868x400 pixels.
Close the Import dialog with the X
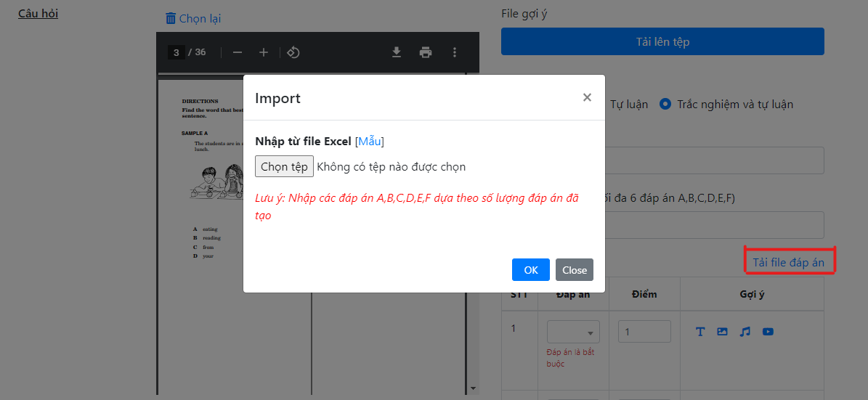587,97
